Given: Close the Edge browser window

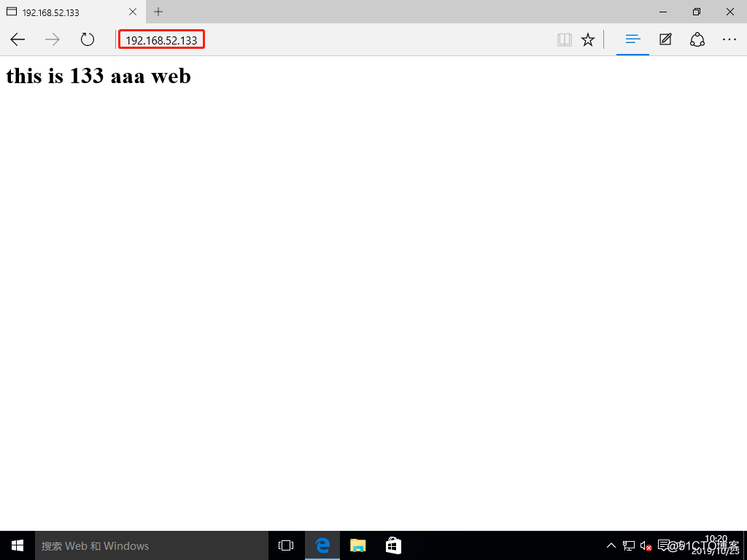Looking at the screenshot, I should pos(729,12).
